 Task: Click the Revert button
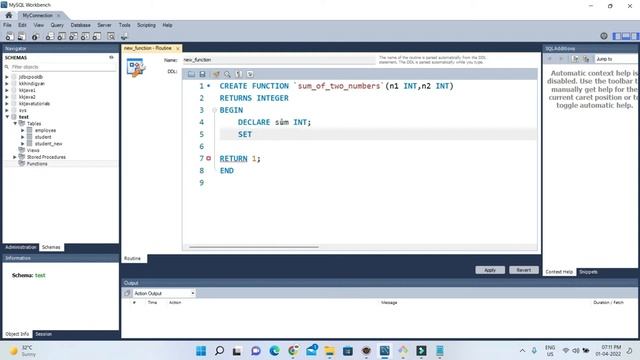[524, 270]
